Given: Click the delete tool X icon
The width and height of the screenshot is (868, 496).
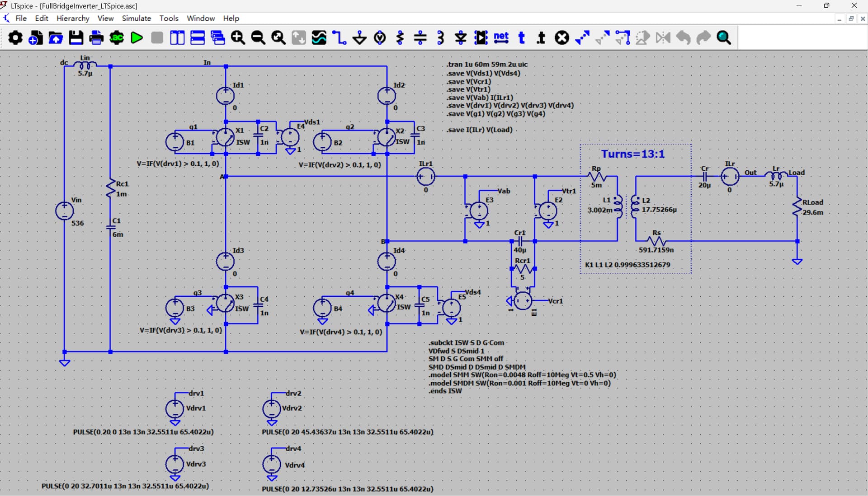Looking at the screenshot, I should coord(561,38).
